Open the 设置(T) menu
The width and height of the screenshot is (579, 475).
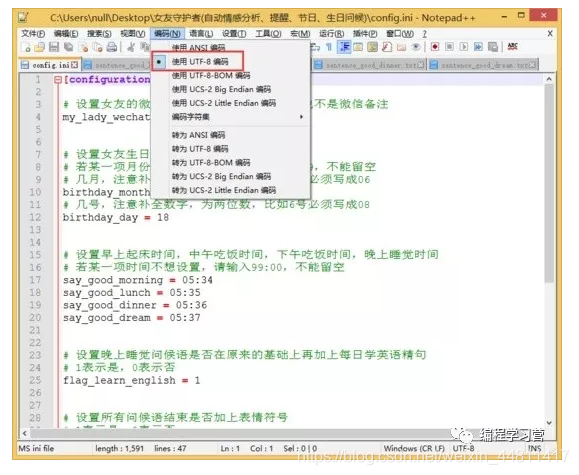pyautogui.click(x=234, y=34)
